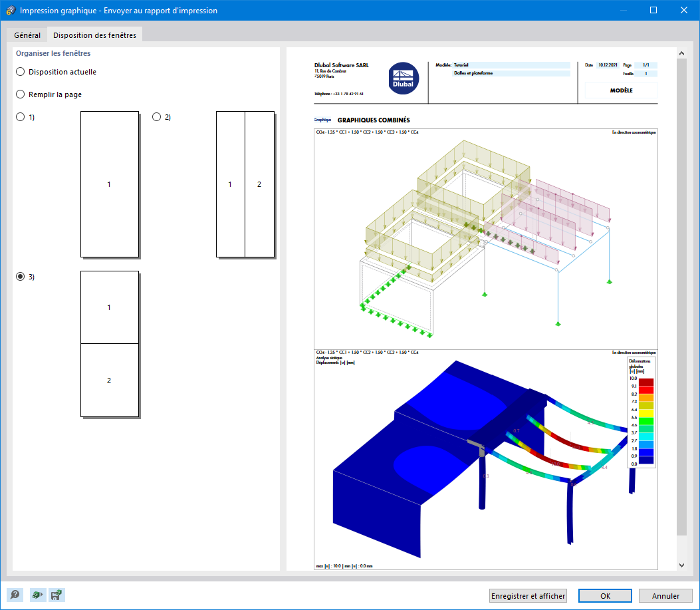This screenshot has width=700, height=610.
Task: Click Enregistrer et afficher button
Action: (x=528, y=596)
